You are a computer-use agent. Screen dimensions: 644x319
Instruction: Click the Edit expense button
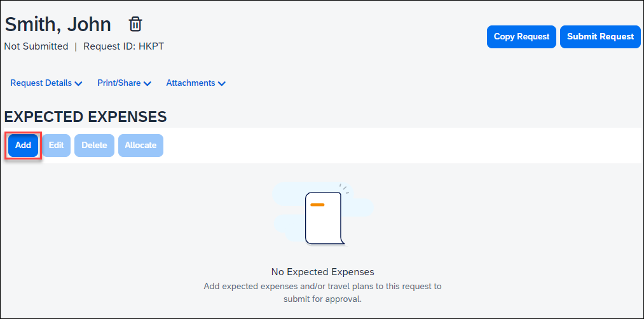click(x=57, y=146)
